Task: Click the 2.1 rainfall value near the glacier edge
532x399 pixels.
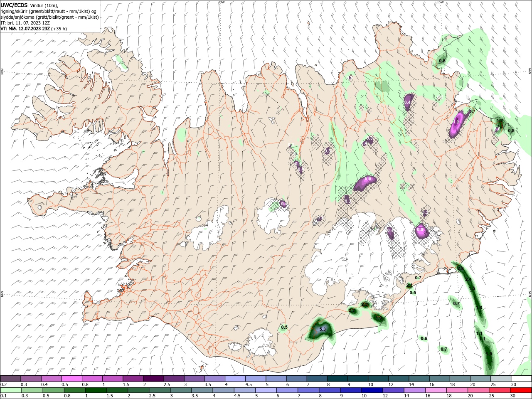Action: 409,285
